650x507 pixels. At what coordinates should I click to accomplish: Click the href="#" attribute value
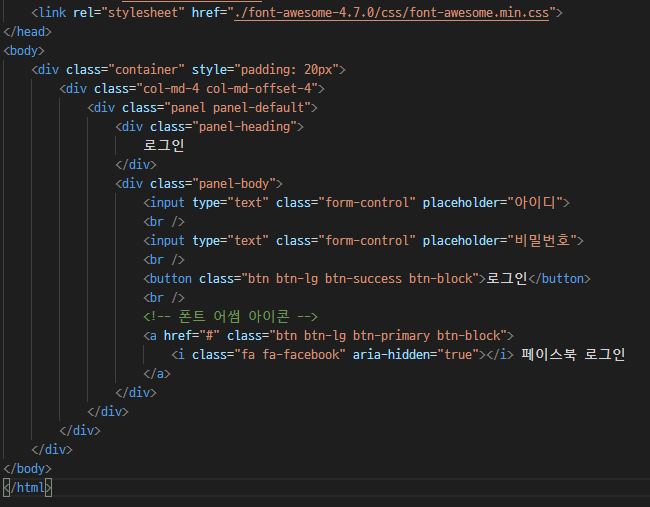click(209, 335)
